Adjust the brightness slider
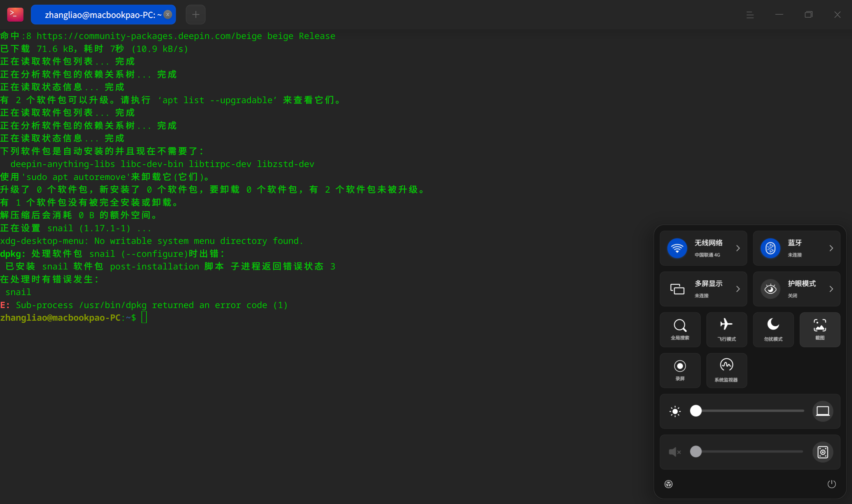This screenshot has width=852, height=504. click(747, 411)
